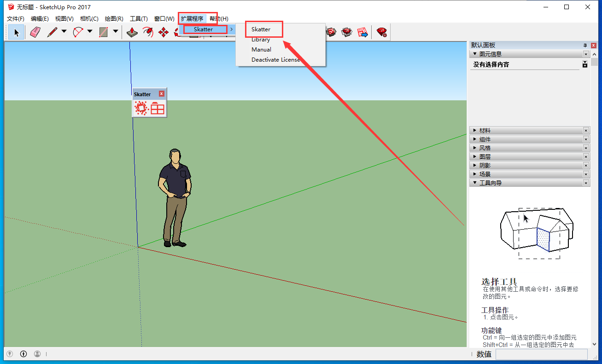
Task: Close the 阴影 panel with its X
Action: pyautogui.click(x=586, y=165)
